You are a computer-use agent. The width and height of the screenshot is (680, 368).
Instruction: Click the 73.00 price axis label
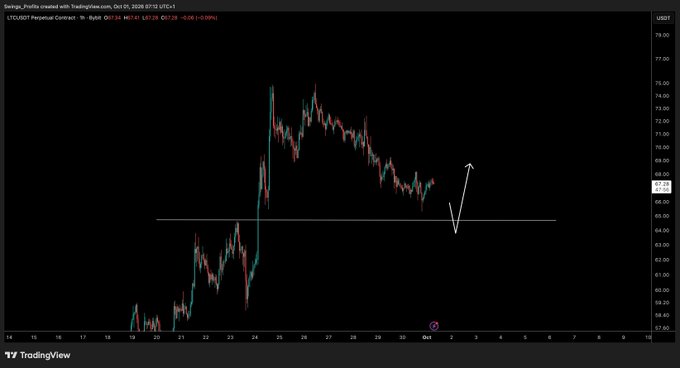click(662, 108)
